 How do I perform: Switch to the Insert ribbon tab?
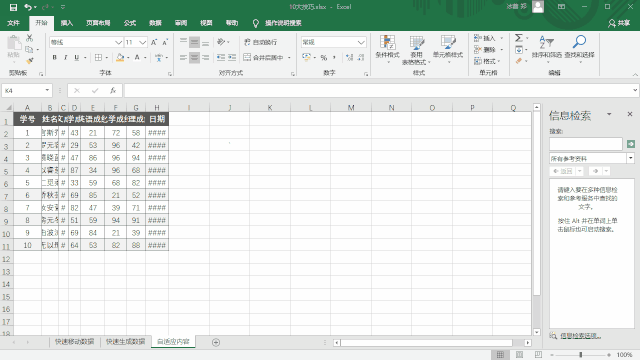(67, 23)
